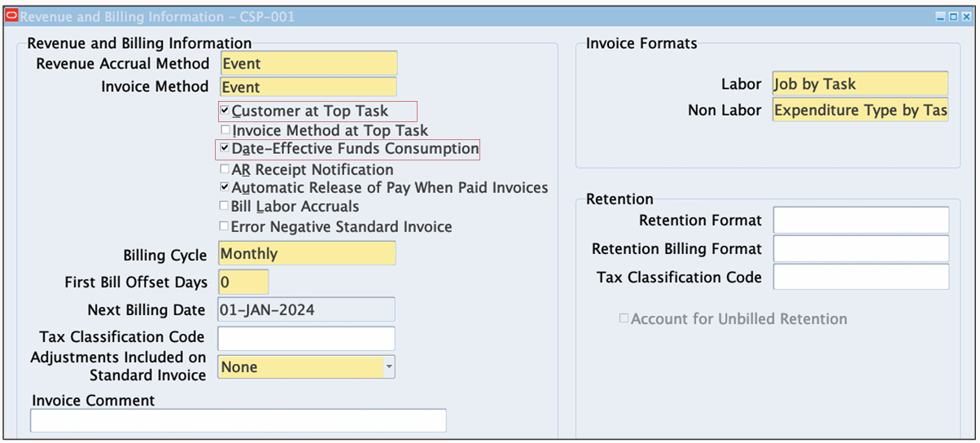Open the Adjustments Included on Standard Invoice dropdown
The image size is (980, 443).
point(389,367)
